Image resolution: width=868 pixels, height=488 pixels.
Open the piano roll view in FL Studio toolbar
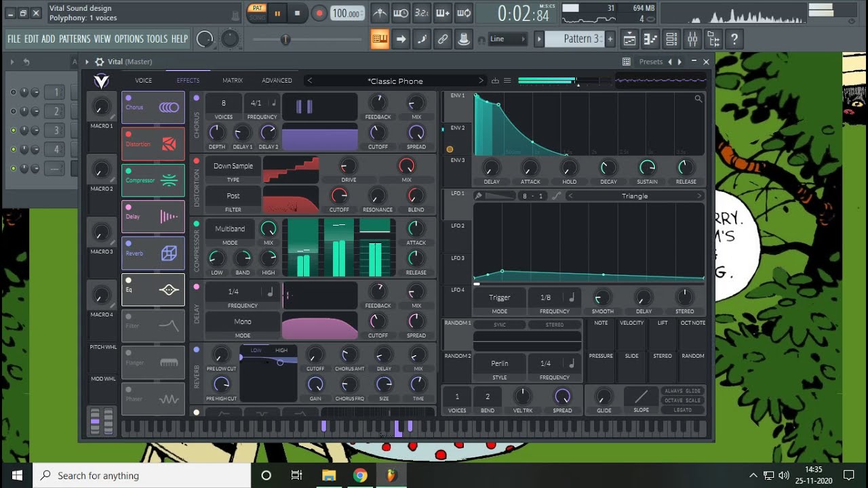point(650,39)
